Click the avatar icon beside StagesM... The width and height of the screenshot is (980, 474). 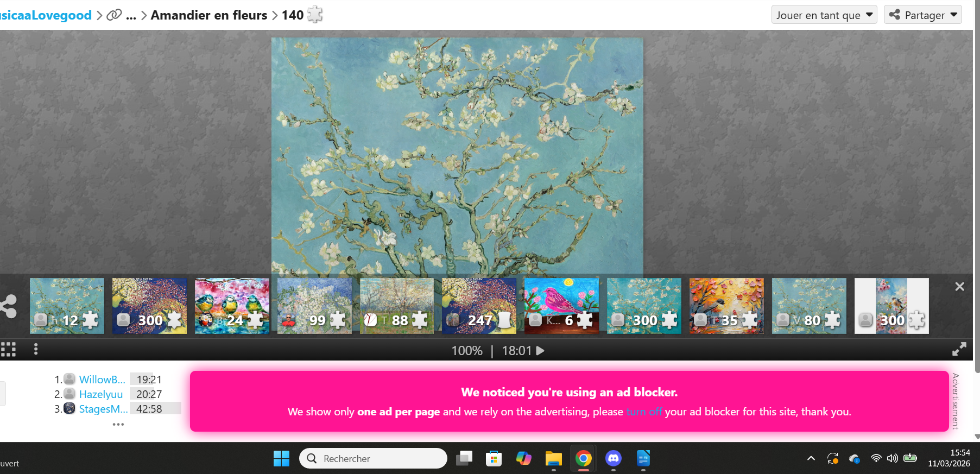coord(69,408)
